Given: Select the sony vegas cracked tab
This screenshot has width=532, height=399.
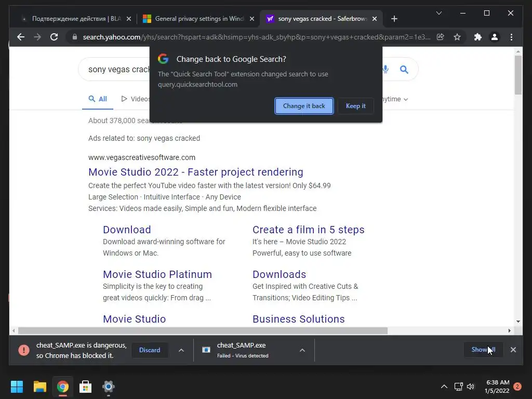Looking at the screenshot, I should [x=322, y=19].
